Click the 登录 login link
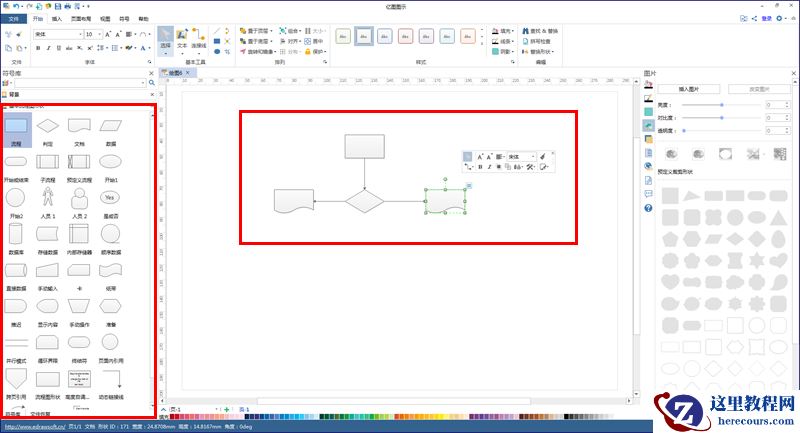 (766, 18)
